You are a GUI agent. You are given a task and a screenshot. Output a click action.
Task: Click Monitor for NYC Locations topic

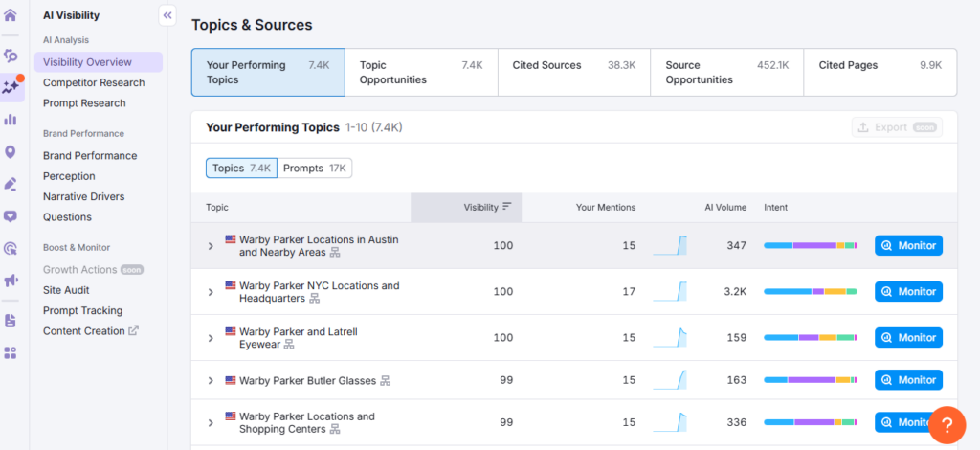pyautogui.click(x=909, y=291)
